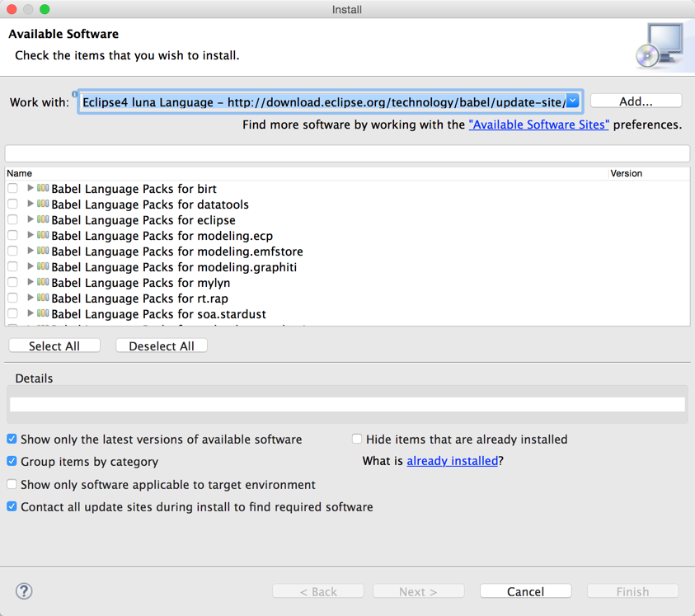This screenshot has width=695, height=616.
Task: Uncheck Show only the latest versions option
Action: point(12,439)
